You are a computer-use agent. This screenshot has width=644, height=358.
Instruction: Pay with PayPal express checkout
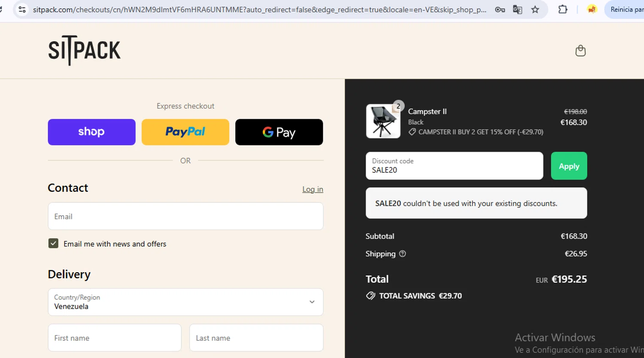(185, 132)
